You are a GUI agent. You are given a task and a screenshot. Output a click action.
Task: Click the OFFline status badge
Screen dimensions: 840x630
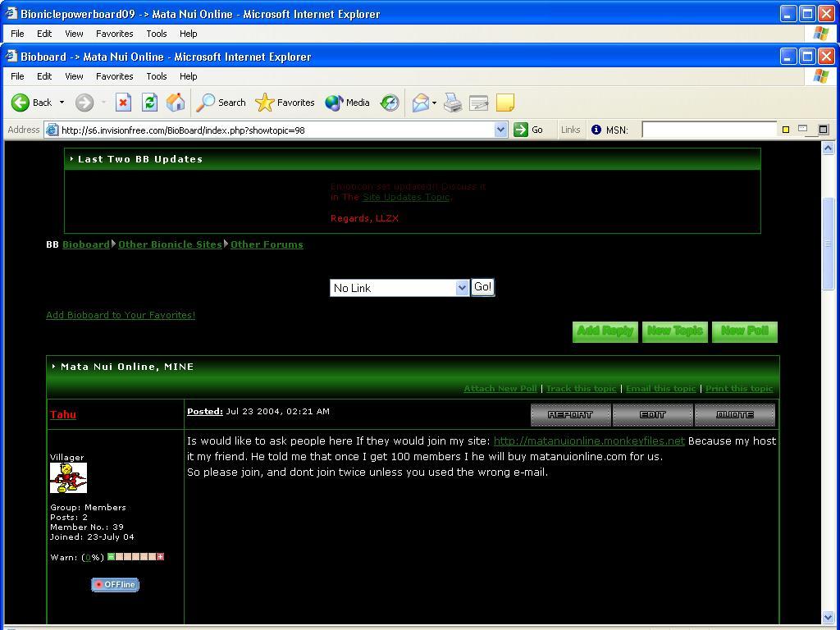click(x=115, y=584)
